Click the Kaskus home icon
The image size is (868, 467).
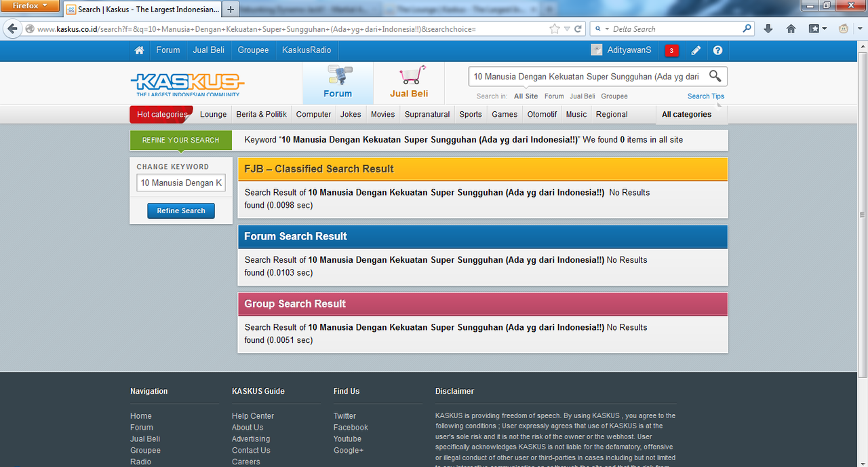click(139, 50)
